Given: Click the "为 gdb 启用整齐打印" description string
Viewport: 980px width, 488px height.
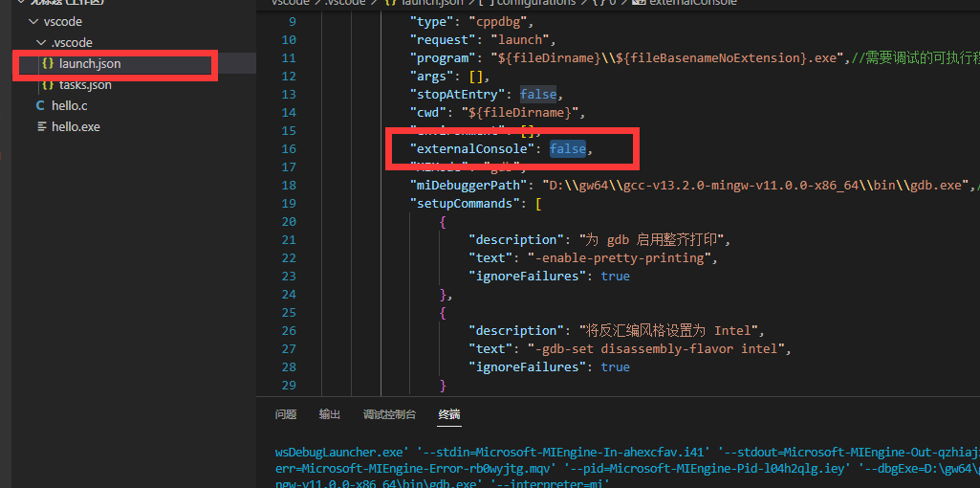Looking at the screenshot, I should coord(654,239).
